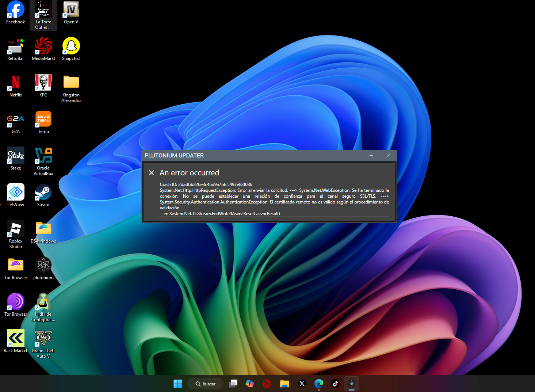Select the Facebook desktop shortcut
Image resolution: width=535 pixels, height=392 pixels.
pyautogui.click(x=16, y=13)
